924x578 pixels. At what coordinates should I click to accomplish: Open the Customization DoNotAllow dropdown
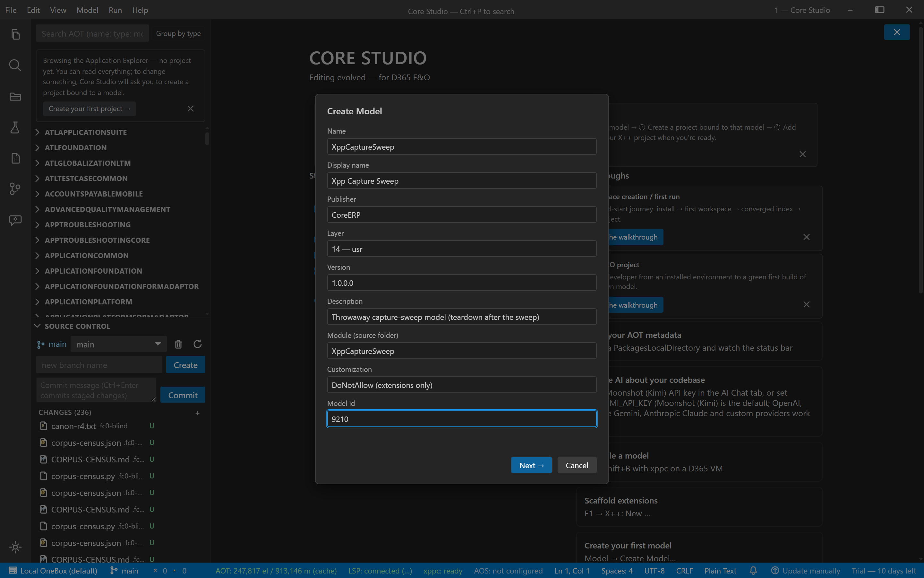click(x=462, y=385)
